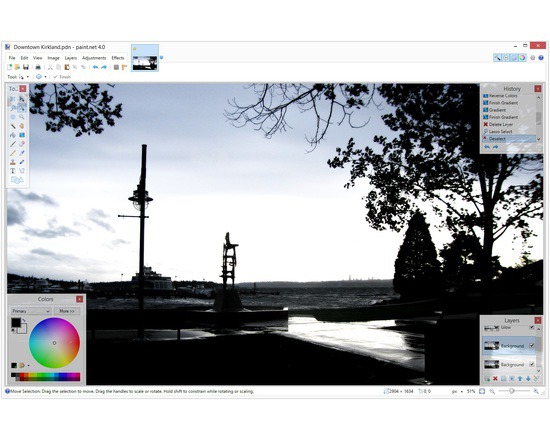Open the Image menu
Screen dimensions: 550x440
pyautogui.click(x=53, y=58)
